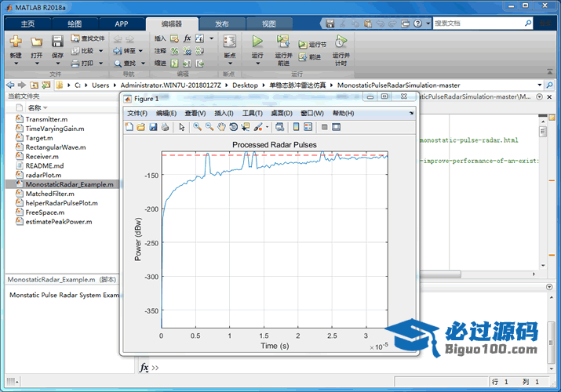Expand the 断点 dropdown arrow
The image size is (561, 392).
pyautogui.click(x=230, y=64)
